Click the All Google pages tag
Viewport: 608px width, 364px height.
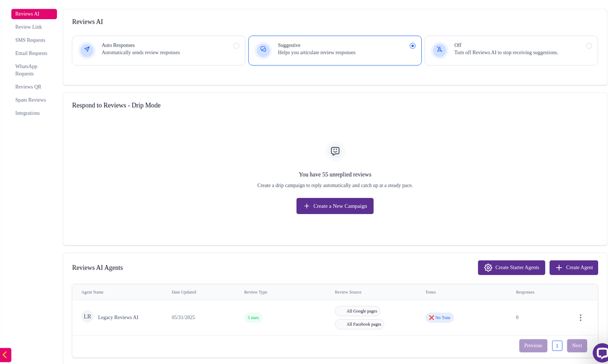pyautogui.click(x=358, y=311)
